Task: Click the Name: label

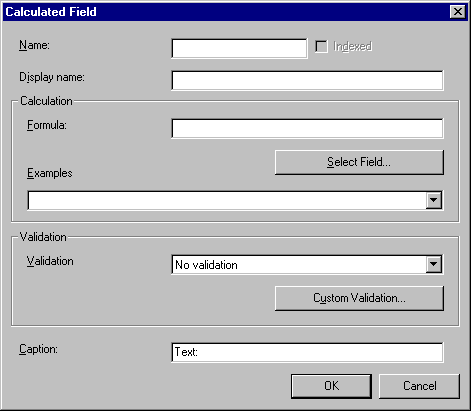Action: pos(34,45)
